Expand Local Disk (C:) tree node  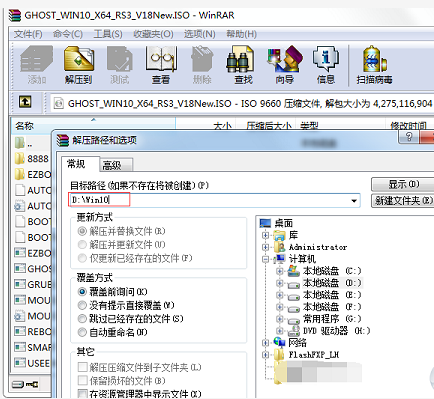280,271
